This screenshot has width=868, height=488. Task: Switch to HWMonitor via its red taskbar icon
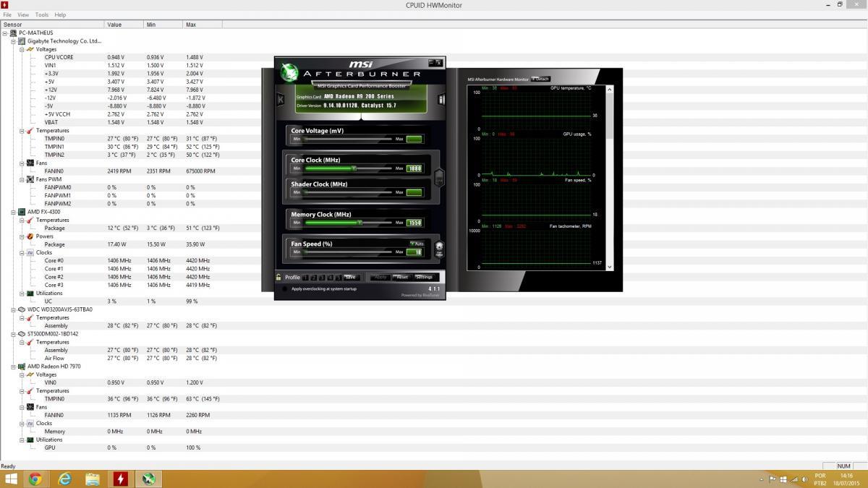pyautogui.click(x=120, y=479)
